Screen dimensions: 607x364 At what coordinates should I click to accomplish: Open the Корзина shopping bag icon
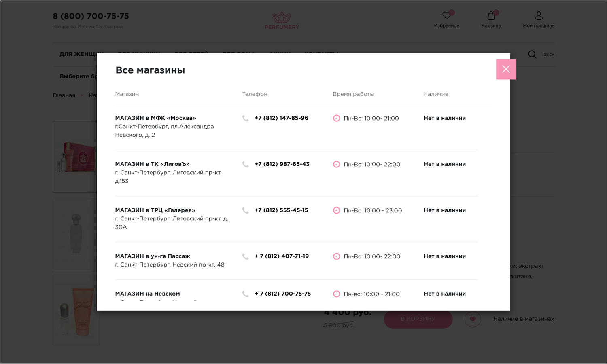click(491, 16)
